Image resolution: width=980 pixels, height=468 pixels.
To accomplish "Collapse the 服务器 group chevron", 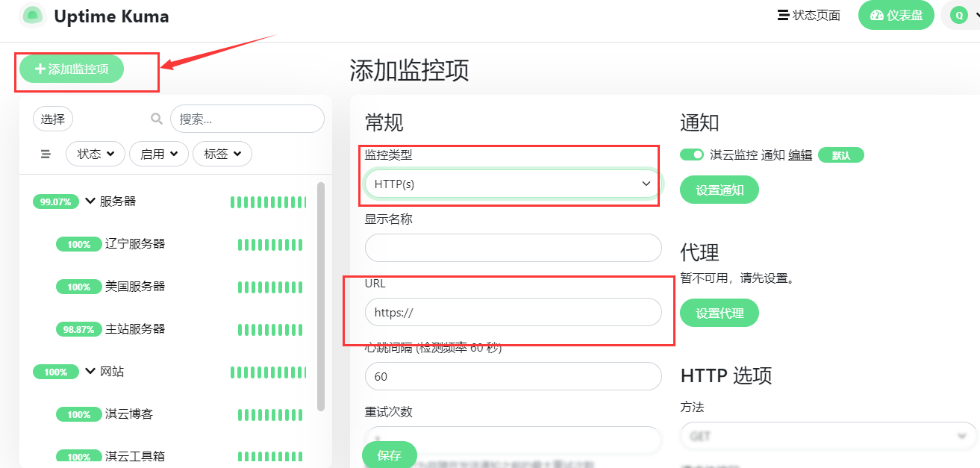I will 90,201.
